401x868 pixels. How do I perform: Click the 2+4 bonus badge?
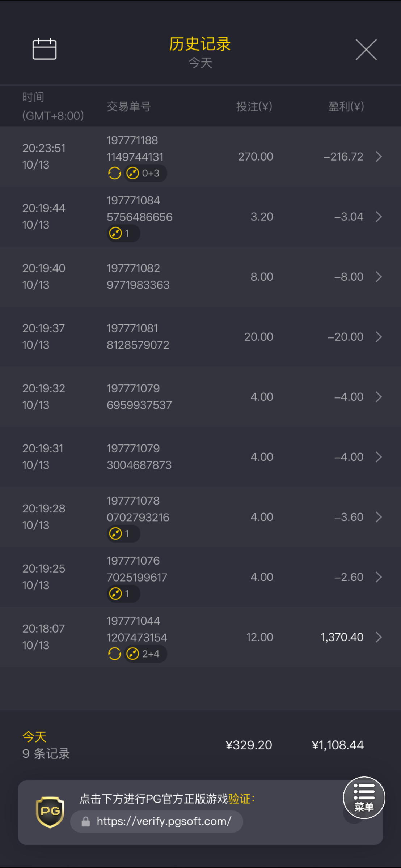(x=145, y=654)
